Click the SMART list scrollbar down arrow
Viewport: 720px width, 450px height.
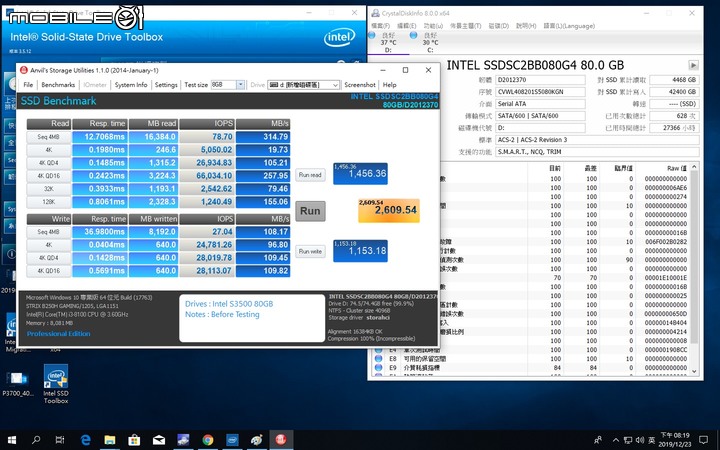click(694, 371)
